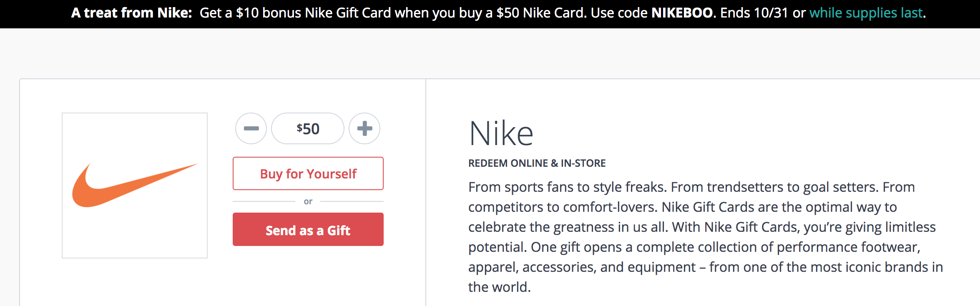Click the NIKEBOO promo code text
This screenshot has height=306, width=980.
[x=682, y=13]
